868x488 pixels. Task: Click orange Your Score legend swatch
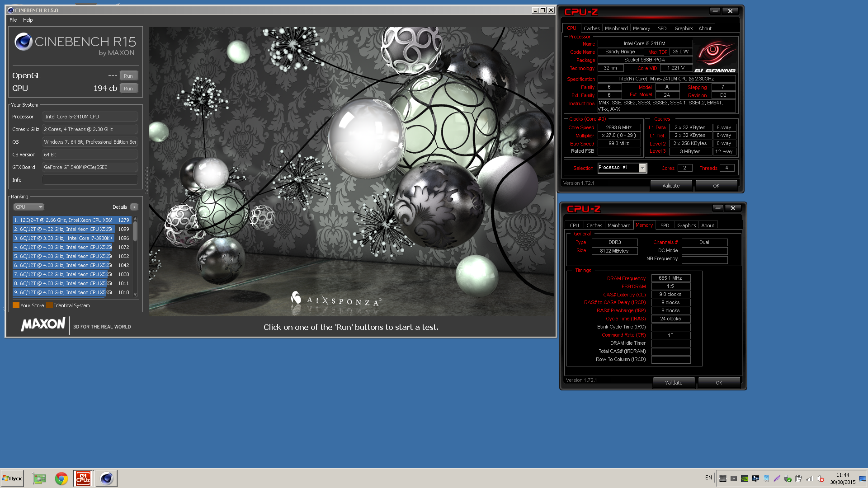pyautogui.click(x=16, y=305)
